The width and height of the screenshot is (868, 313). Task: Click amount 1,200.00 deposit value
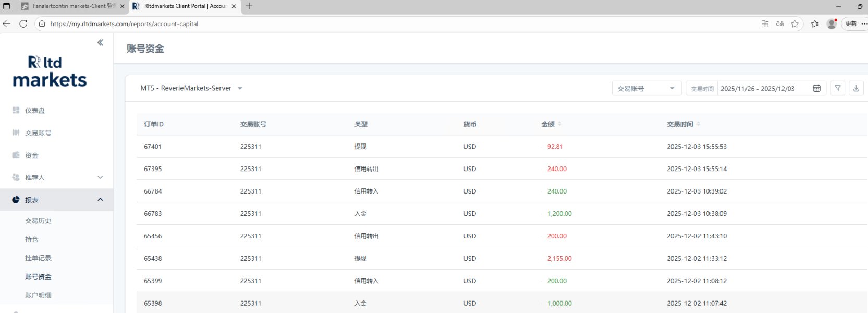[x=559, y=214]
